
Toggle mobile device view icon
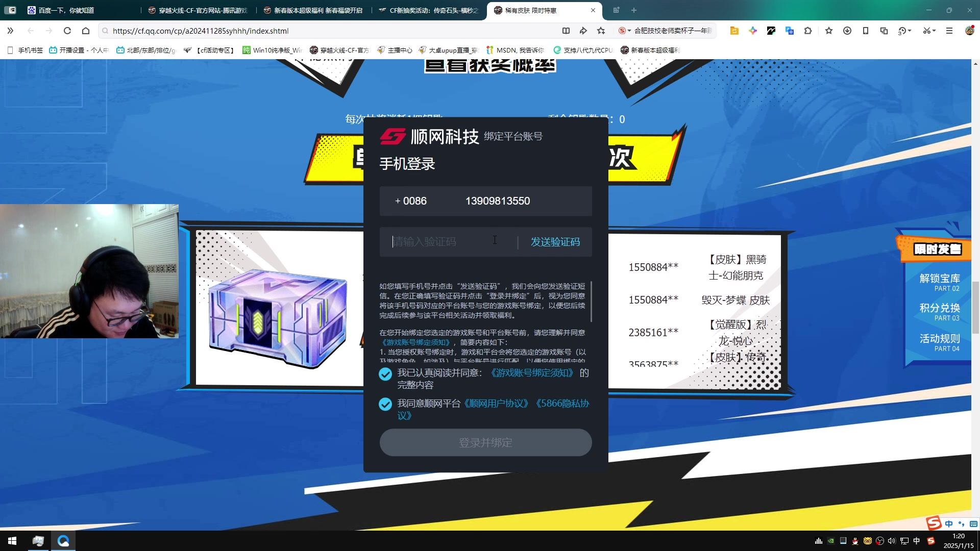(x=866, y=31)
